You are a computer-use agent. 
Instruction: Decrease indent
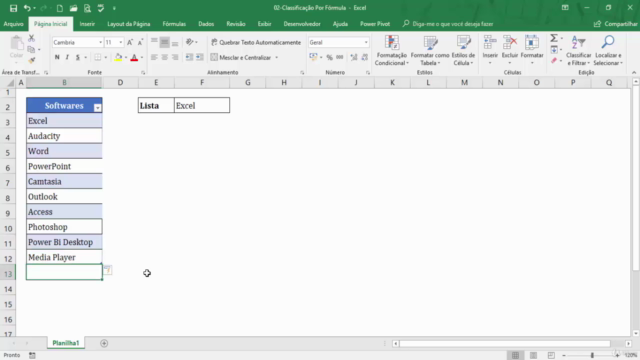click(x=189, y=58)
